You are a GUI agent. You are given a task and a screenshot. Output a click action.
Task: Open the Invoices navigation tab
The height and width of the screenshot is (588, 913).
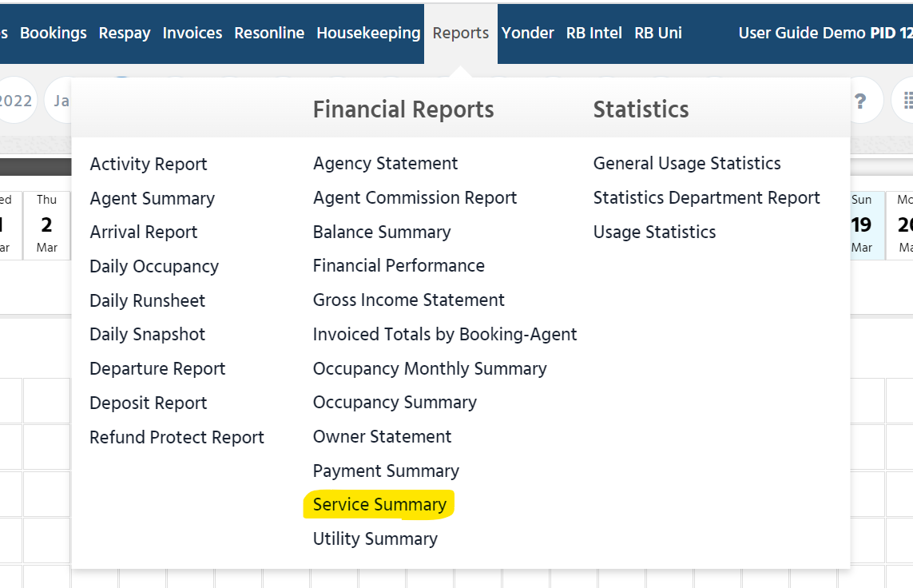(192, 34)
